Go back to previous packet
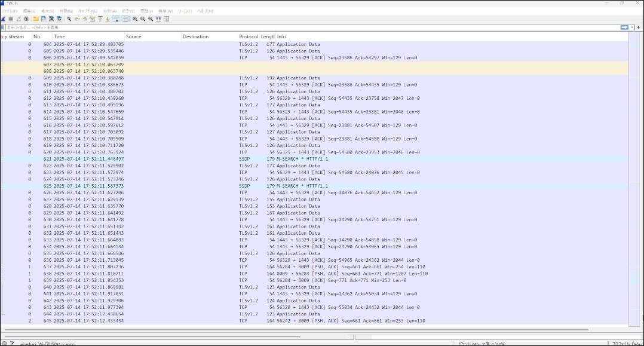Image resolution: width=644 pixels, height=346 pixels. 77,19
